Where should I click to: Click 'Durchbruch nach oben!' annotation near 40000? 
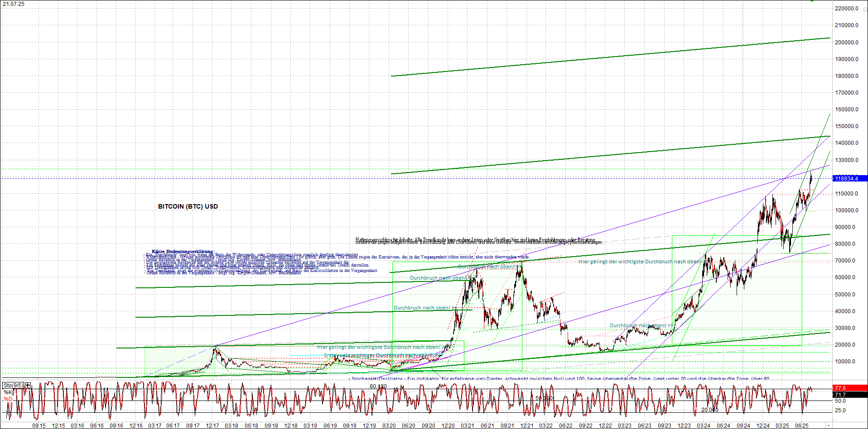pos(424,308)
